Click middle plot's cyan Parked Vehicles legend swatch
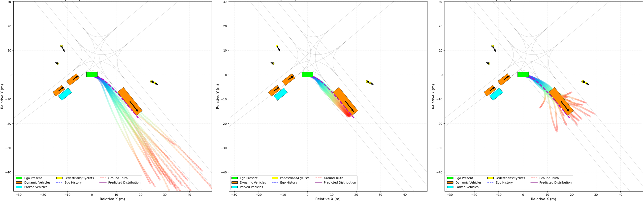The height and width of the screenshot is (202, 644). pyautogui.click(x=234, y=187)
